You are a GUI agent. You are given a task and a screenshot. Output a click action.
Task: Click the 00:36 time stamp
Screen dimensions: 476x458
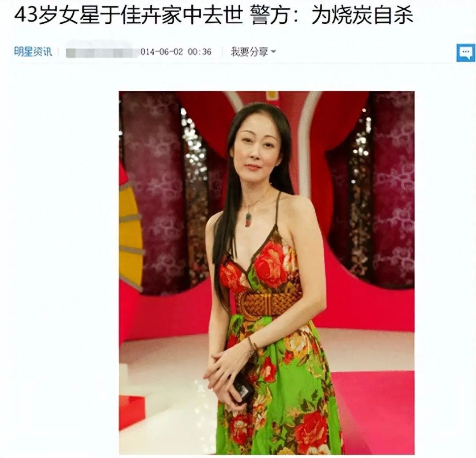(200, 52)
